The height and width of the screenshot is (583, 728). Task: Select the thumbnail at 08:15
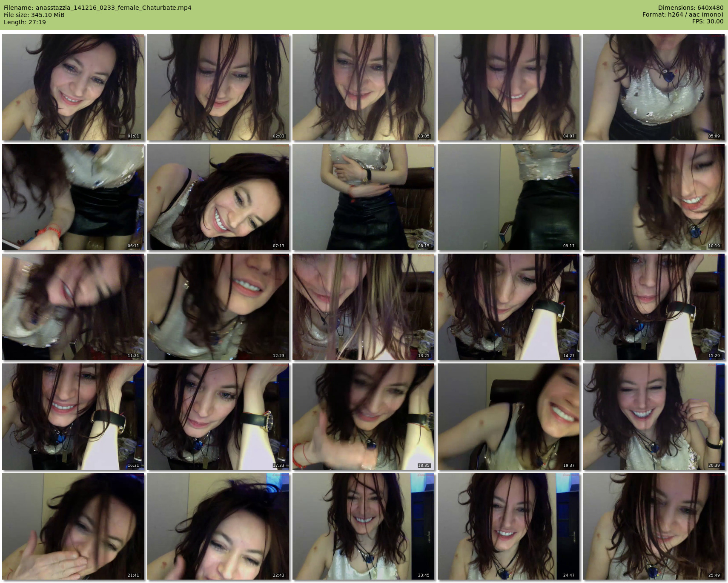click(363, 197)
